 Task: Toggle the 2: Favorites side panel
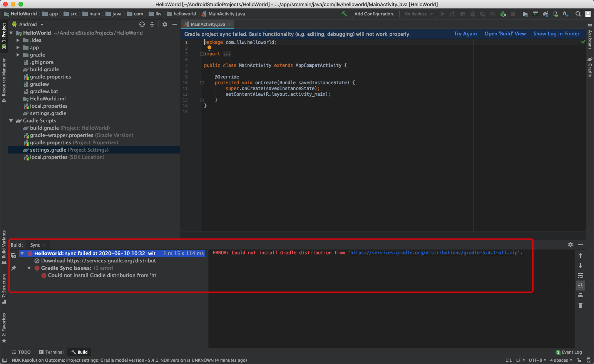4,328
